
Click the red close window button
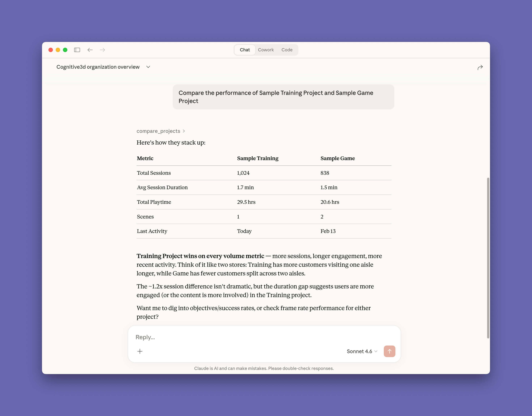tap(51, 50)
